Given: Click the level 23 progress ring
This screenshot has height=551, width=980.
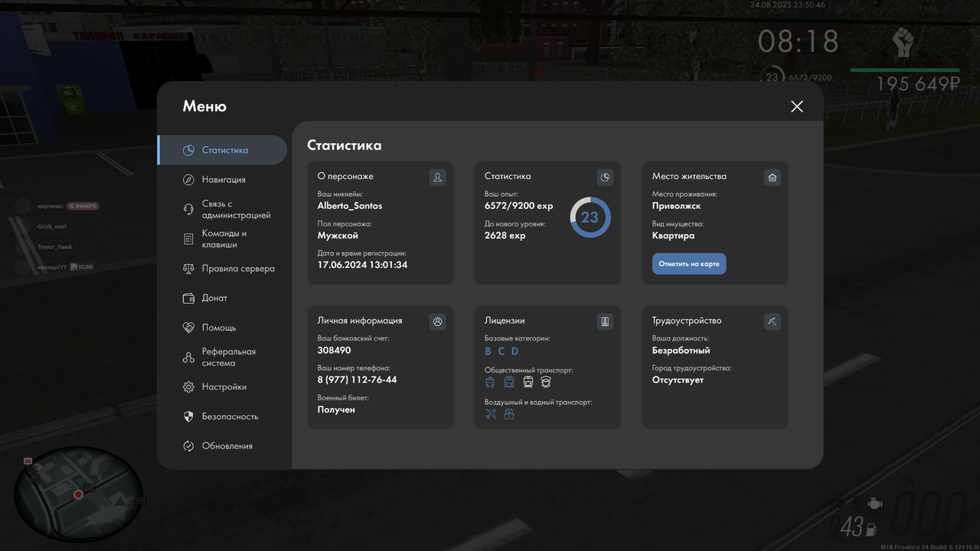Looking at the screenshot, I should tap(590, 217).
